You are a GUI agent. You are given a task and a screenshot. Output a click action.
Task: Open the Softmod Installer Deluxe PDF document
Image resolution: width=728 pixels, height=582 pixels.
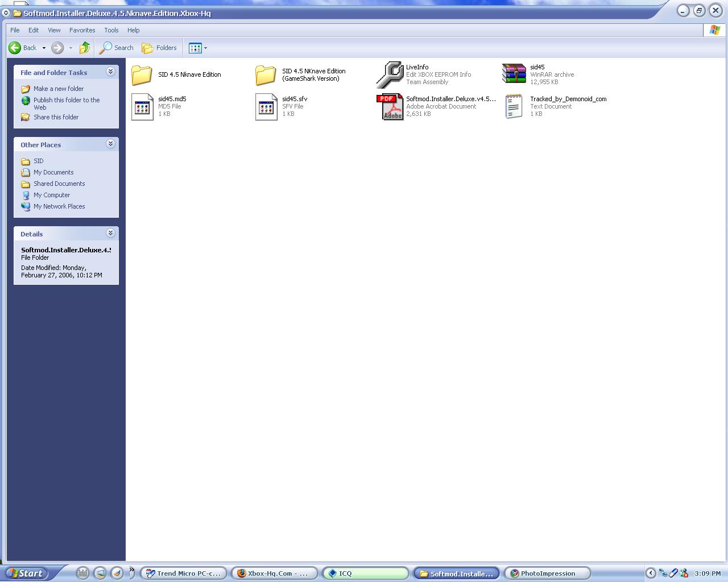pos(390,106)
